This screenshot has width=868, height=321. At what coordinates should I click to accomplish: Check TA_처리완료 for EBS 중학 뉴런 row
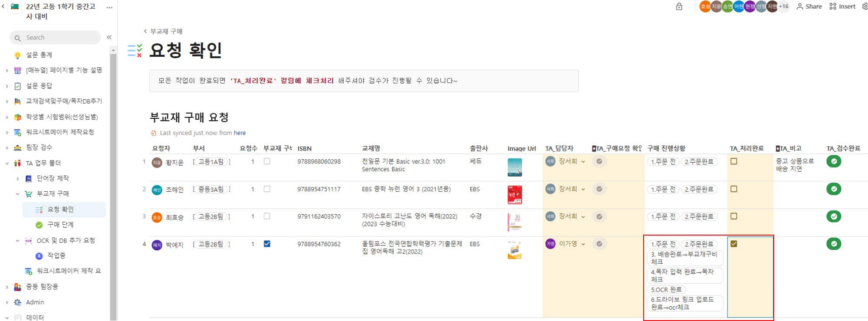[734, 189]
